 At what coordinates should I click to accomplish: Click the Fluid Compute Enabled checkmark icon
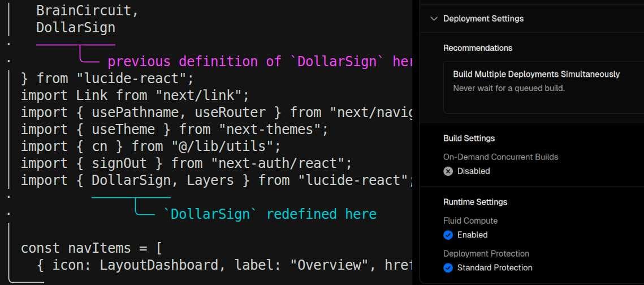coord(448,235)
